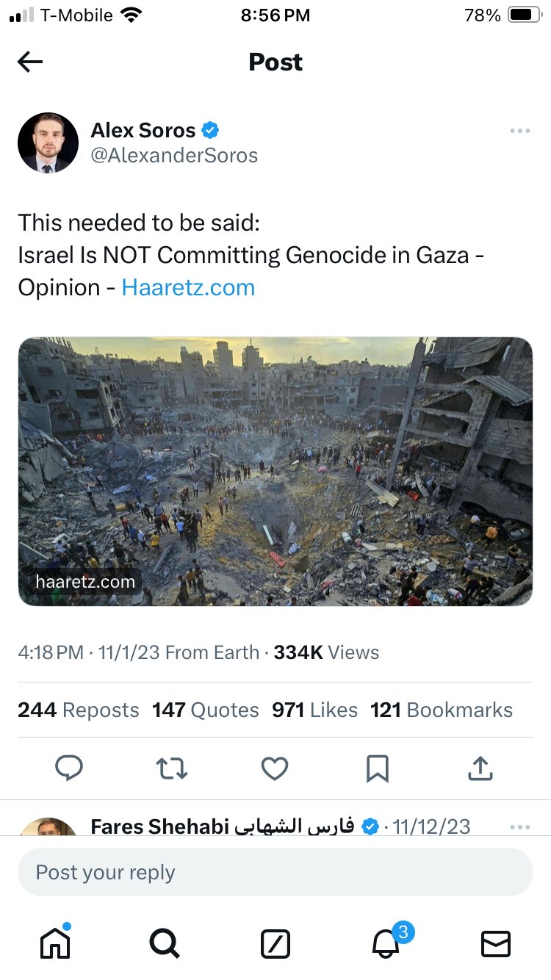Open Alex Soros profile picture

coord(48,143)
